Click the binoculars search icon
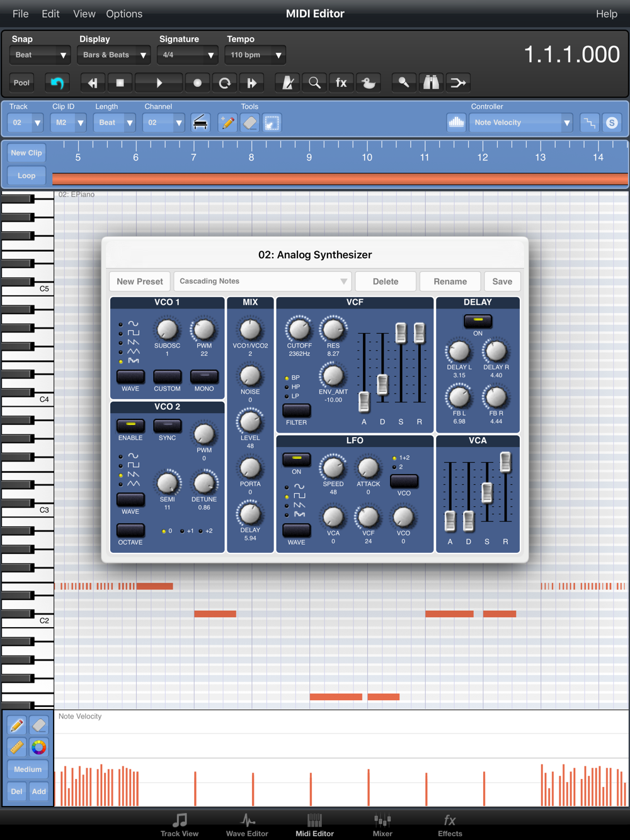630x840 pixels. 431,82
